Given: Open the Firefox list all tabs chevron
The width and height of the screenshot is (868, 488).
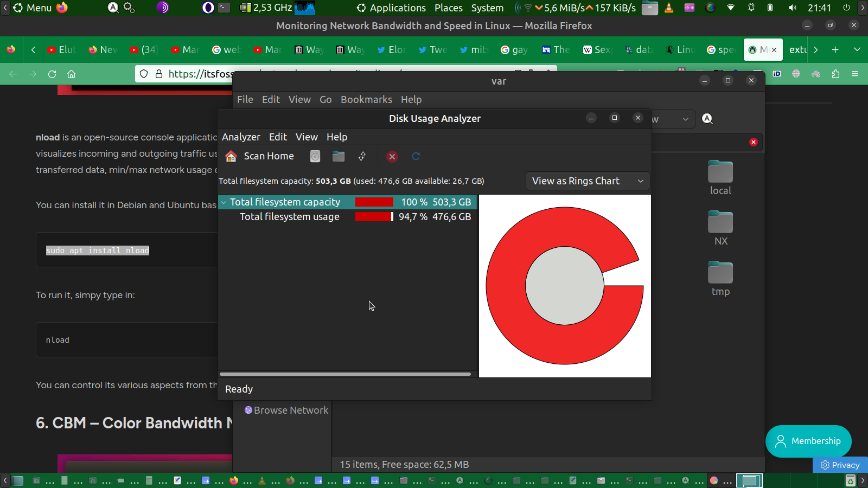Looking at the screenshot, I should (x=857, y=50).
